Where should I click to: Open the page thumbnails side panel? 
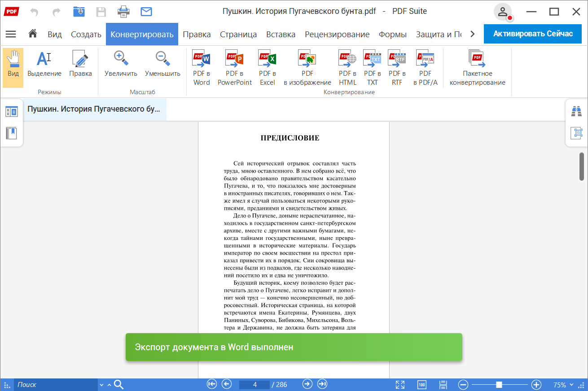pos(11,112)
